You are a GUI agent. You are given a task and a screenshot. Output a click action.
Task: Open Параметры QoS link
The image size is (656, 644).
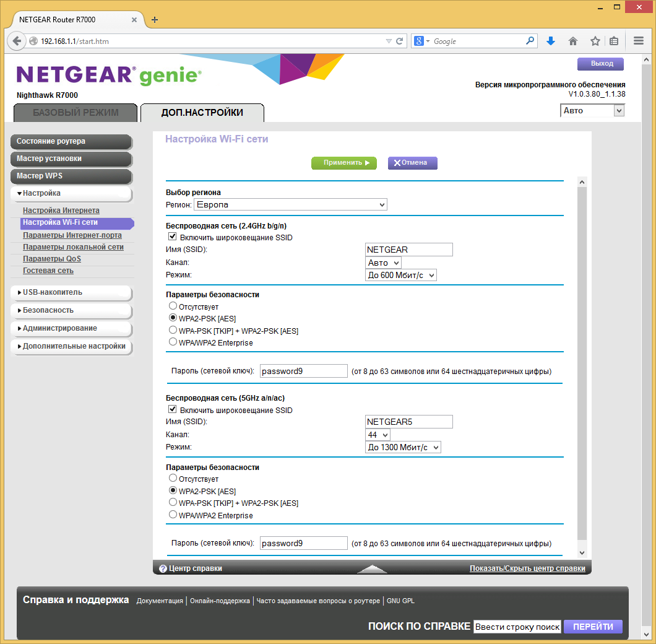tap(52, 259)
